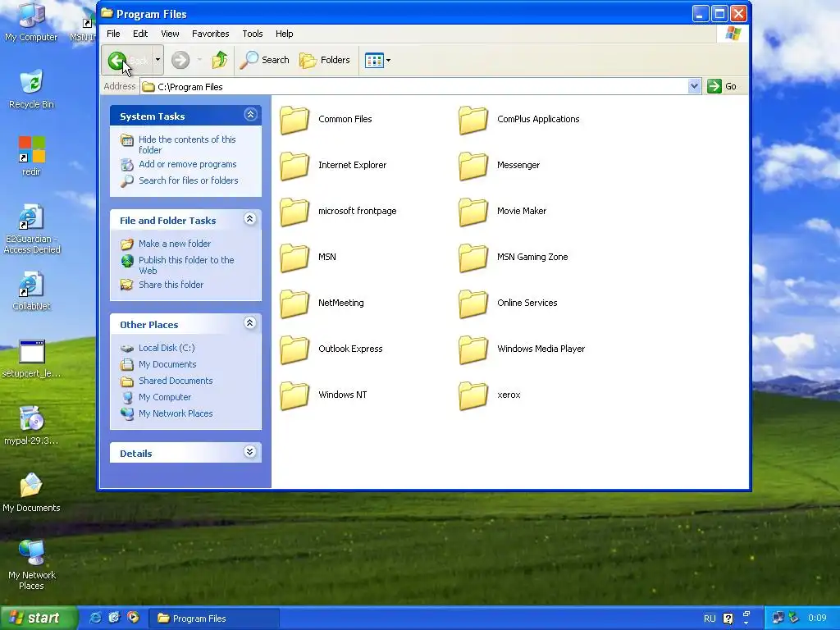Select the Online Services folder icon
This screenshot has width=840, height=630.
pyautogui.click(x=473, y=304)
